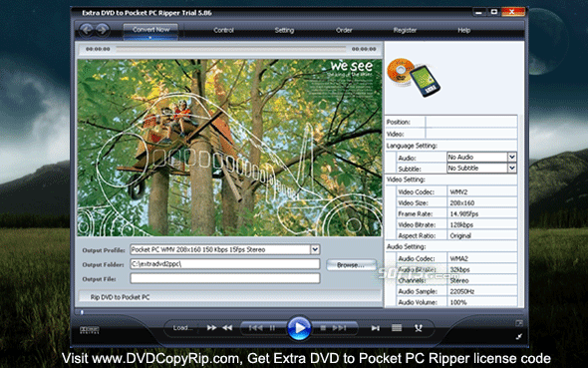Screen dimensions: 588x368
Task: Start playback with the blue Play button
Action: pos(299,328)
